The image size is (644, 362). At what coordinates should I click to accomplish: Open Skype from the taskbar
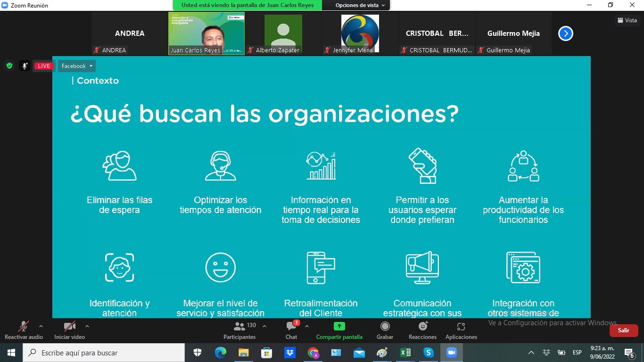point(429,353)
